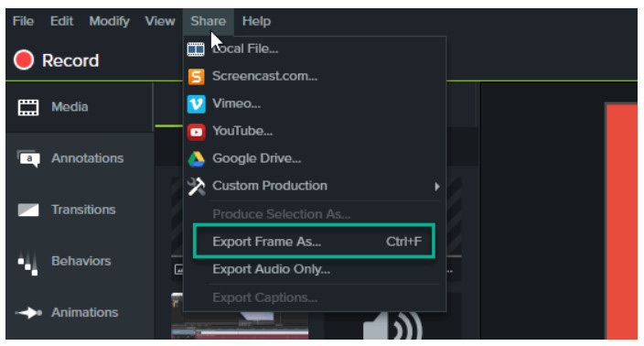Choose Export Audio Only menu entry
This screenshot has width=644, height=346.
(x=314, y=269)
